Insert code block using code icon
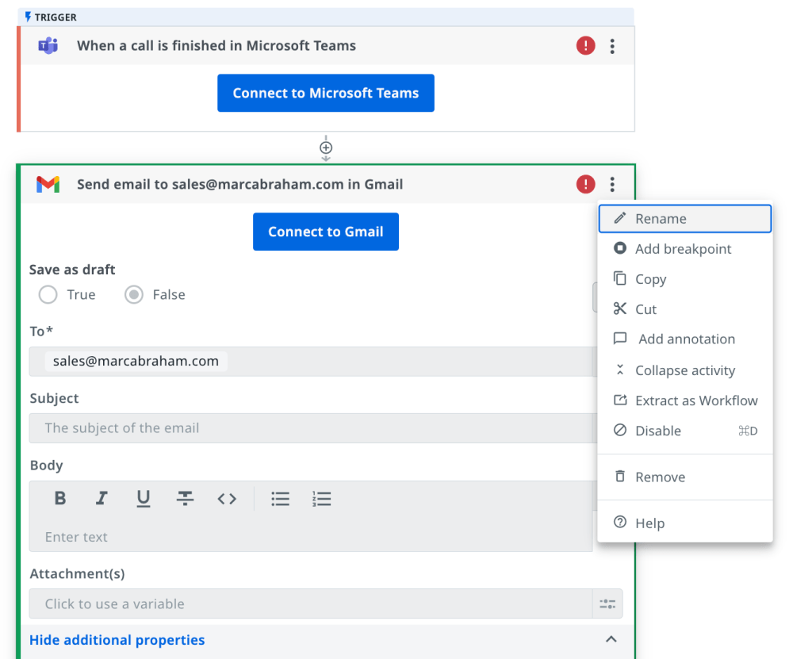This screenshot has width=812, height=659. [227, 499]
